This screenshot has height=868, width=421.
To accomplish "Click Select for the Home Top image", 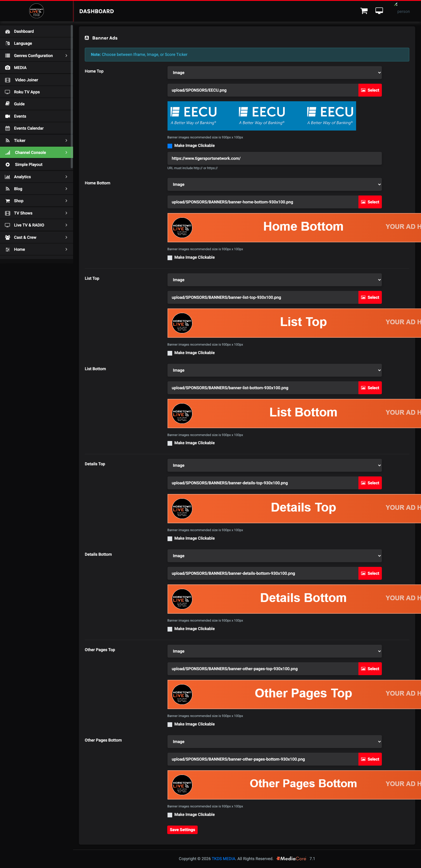I will 370,90.
